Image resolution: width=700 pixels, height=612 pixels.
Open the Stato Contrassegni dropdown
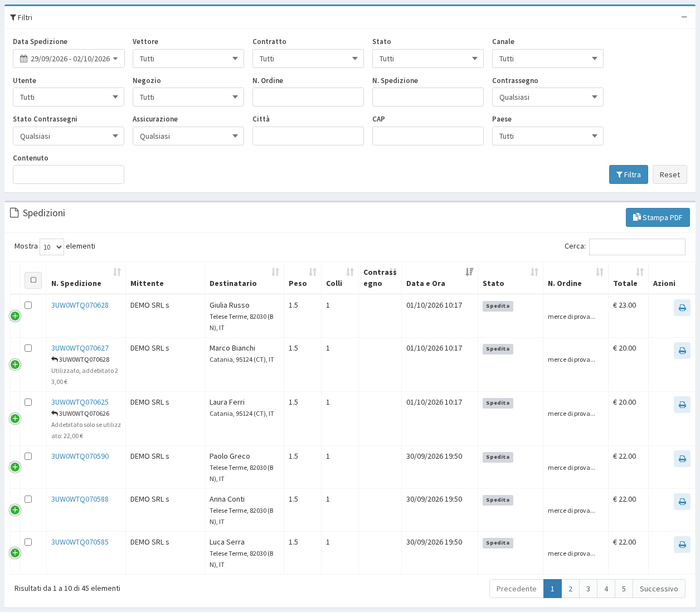[x=69, y=136]
